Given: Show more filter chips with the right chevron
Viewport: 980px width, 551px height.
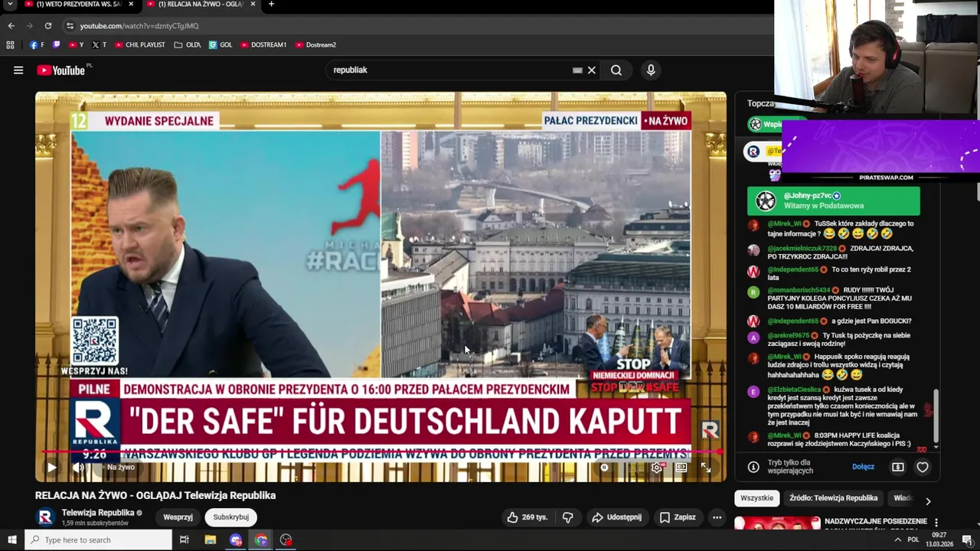Looking at the screenshot, I should (x=928, y=501).
